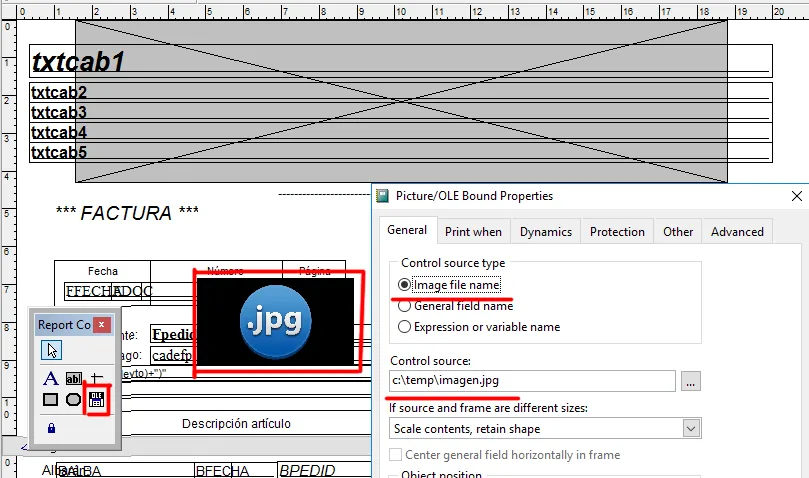Screen dimensions: 809x478
Task: Select Expression or variable name option
Action: (x=405, y=327)
